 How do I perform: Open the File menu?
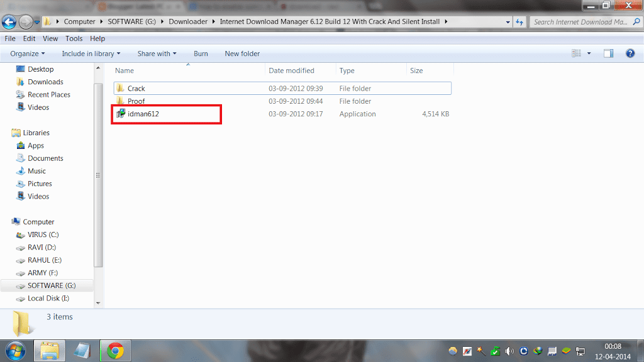[x=10, y=38]
